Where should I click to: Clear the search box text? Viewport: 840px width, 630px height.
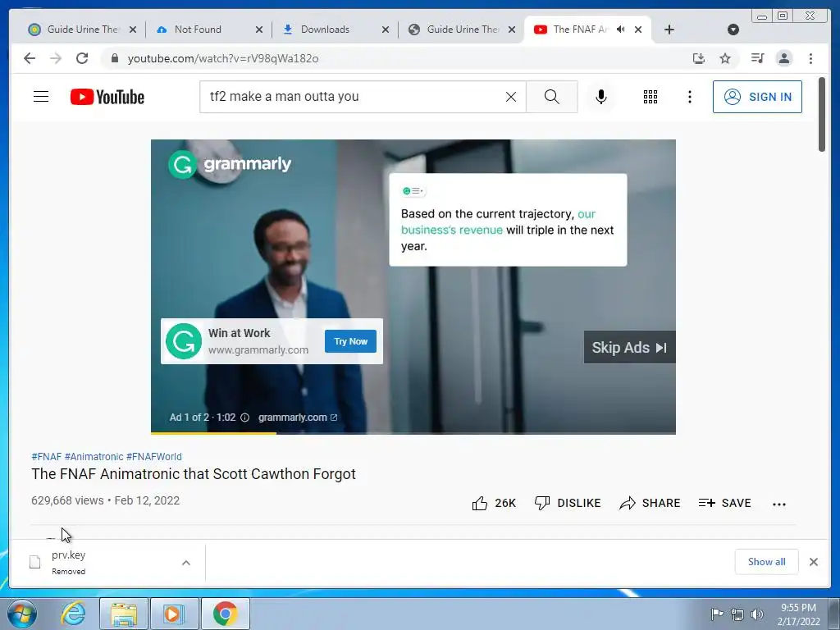click(511, 97)
